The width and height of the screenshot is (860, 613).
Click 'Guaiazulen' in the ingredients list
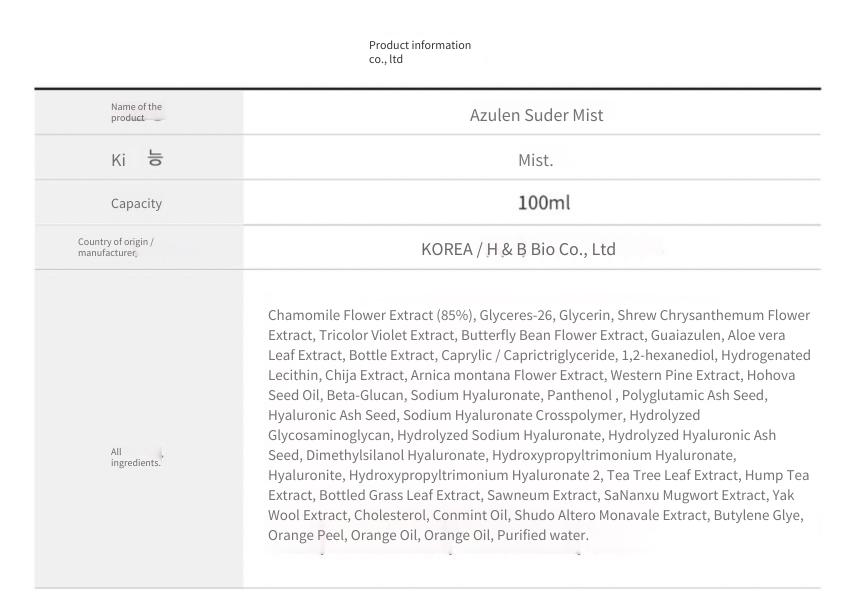point(686,335)
